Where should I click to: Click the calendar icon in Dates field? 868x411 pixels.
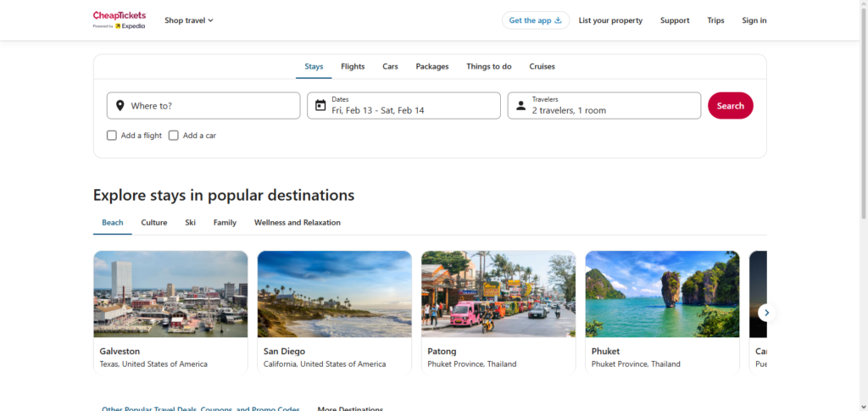(320, 106)
